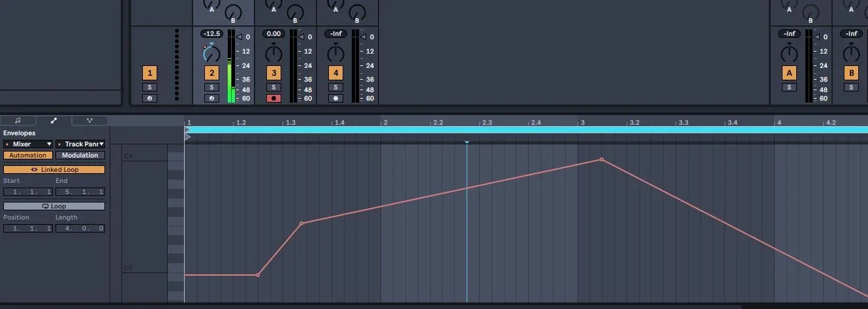Click ruler position 3.4
The image size is (868, 309).
point(733,122)
